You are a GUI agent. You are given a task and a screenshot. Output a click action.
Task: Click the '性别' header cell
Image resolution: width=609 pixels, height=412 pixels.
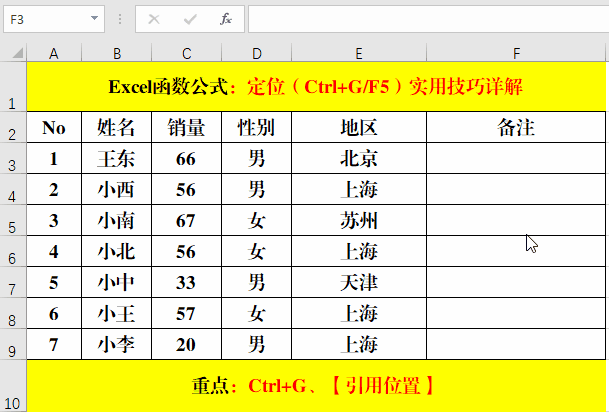pyautogui.click(x=256, y=127)
